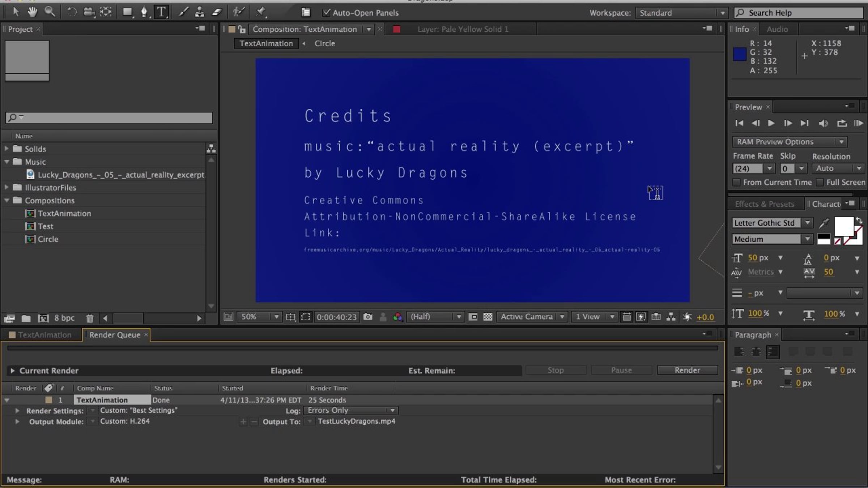Screen dimensions: 868x488
Task: Switch to the Audio panel tab
Action: pyautogui.click(x=777, y=29)
